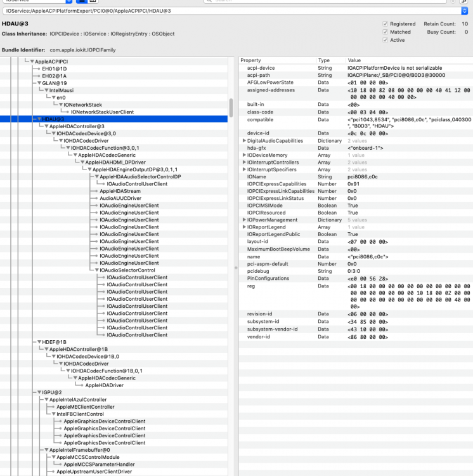Collapse IOHDACodecFunction@3,0,1 triangle
This screenshot has width=473, height=476.
coord(68,148)
